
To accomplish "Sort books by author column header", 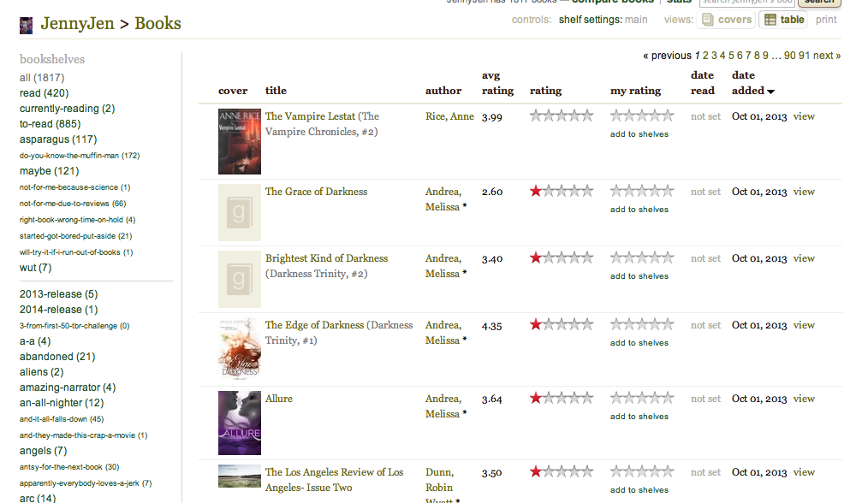I will pos(443,91).
